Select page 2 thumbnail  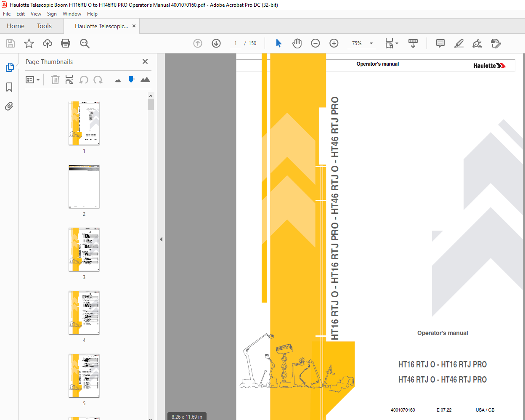[84, 186]
